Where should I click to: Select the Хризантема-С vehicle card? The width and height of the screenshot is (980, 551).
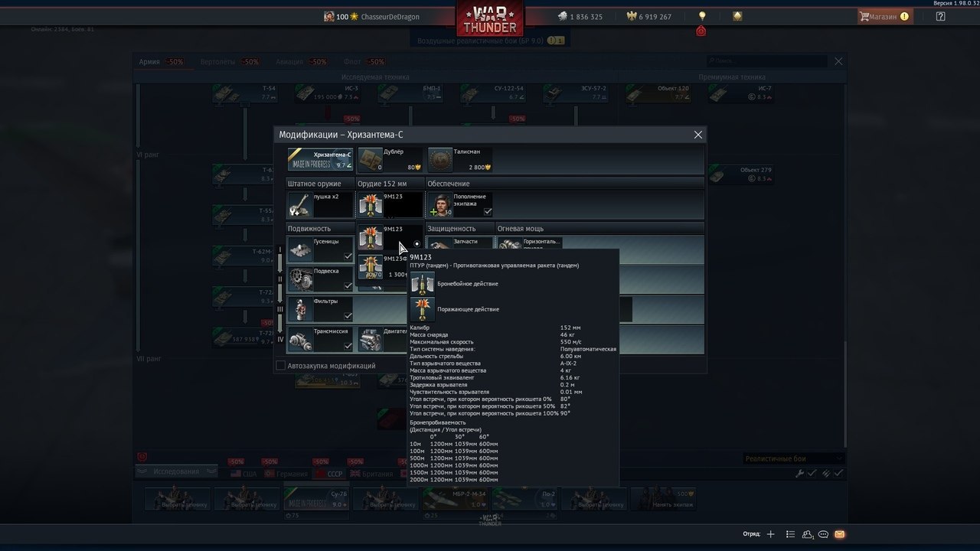point(320,160)
